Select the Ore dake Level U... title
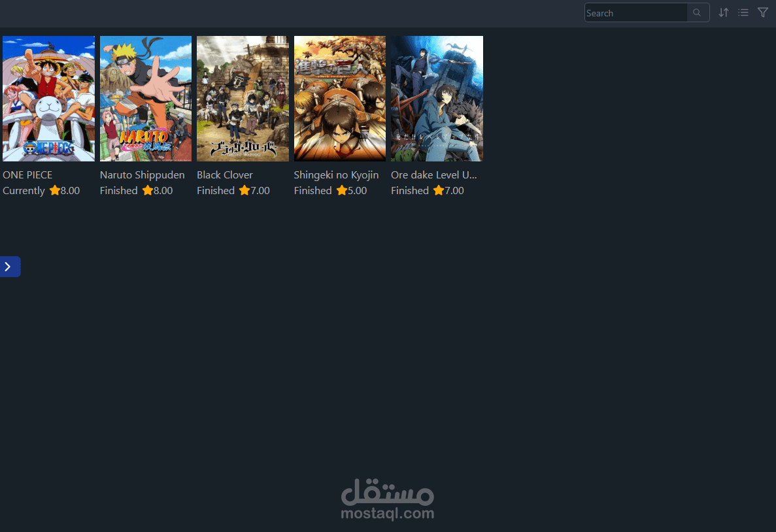776x532 pixels. [434, 175]
